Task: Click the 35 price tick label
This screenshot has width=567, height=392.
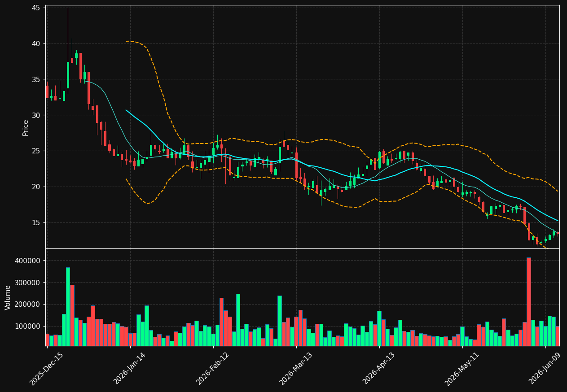Action: click(x=36, y=79)
